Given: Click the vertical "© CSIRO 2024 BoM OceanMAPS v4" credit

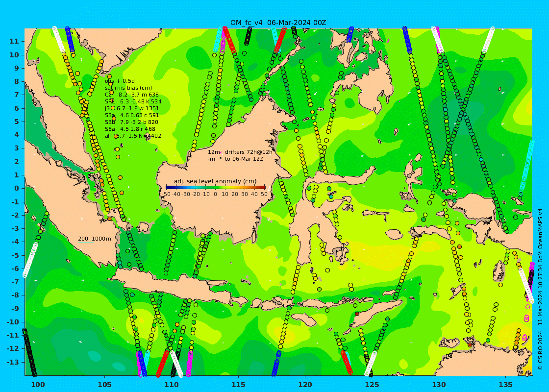Looking at the screenshot, I should coord(540,289).
